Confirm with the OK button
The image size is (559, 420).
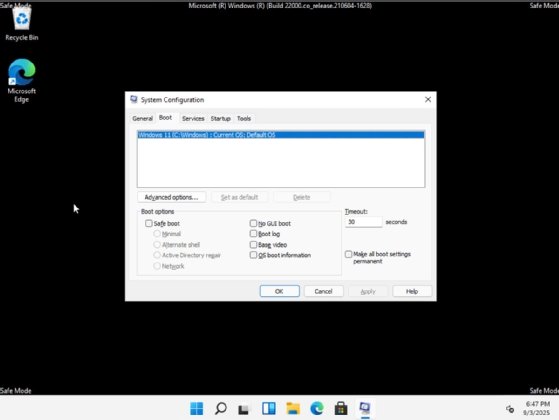click(x=280, y=291)
